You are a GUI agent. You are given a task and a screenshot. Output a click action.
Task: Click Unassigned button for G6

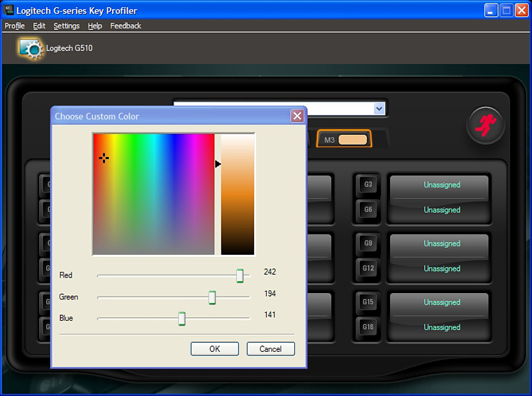coord(442,210)
